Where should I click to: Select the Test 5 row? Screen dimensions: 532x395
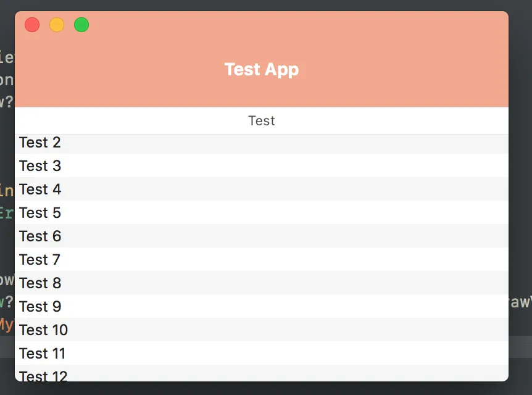pyautogui.click(x=40, y=213)
